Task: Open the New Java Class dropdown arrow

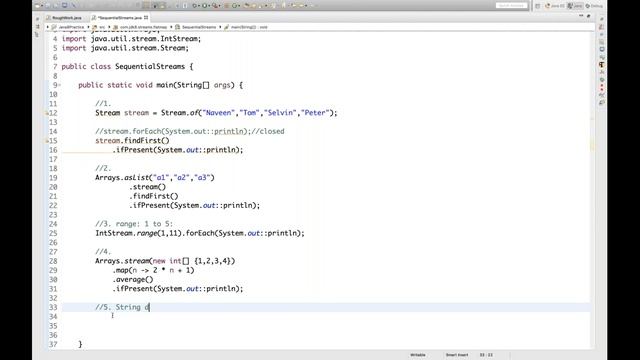Action: pos(239,6)
